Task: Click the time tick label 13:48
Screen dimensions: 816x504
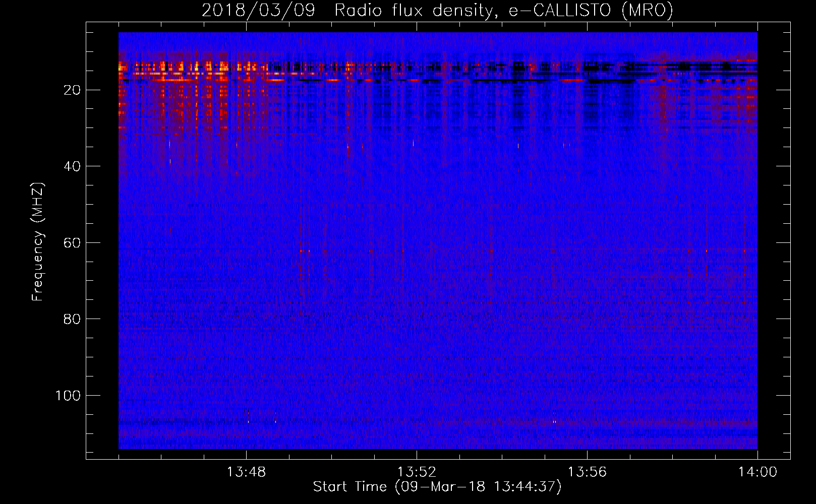Action: coord(246,472)
